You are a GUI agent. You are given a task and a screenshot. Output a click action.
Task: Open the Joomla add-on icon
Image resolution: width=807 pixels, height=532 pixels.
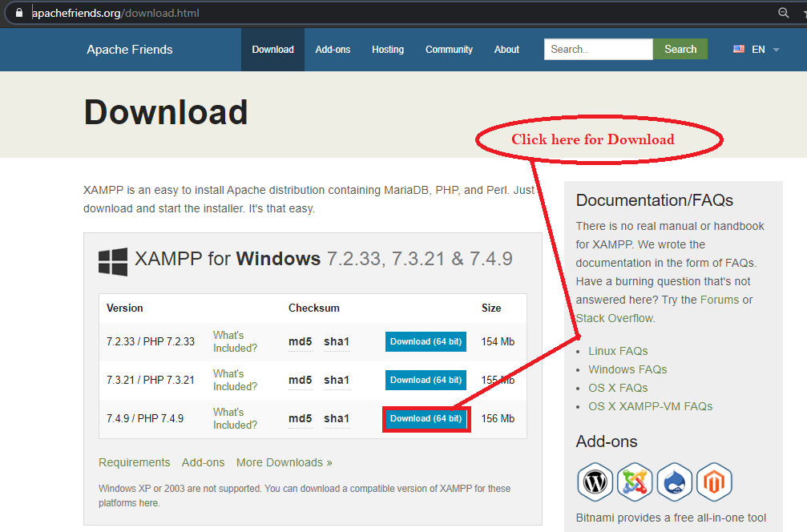pos(635,482)
